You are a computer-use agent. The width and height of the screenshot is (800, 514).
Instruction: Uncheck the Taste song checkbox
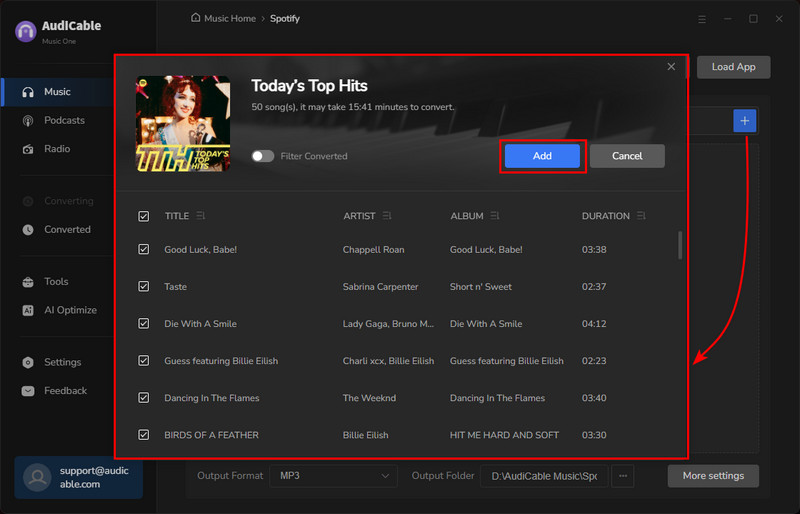(x=144, y=287)
